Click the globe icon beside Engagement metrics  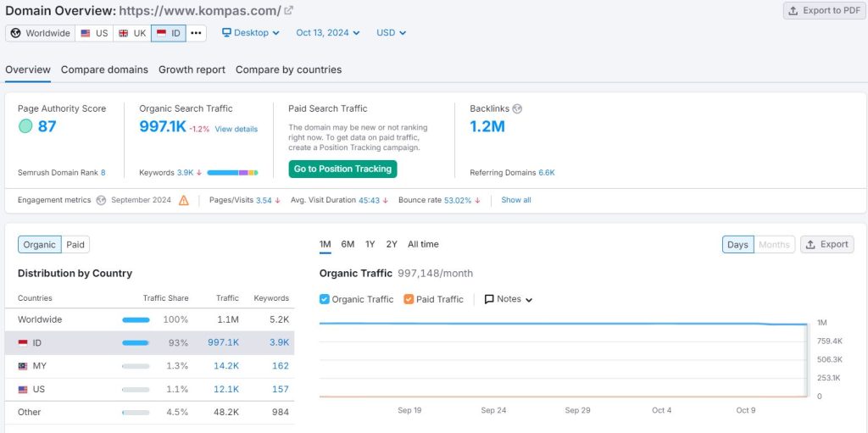click(x=101, y=201)
